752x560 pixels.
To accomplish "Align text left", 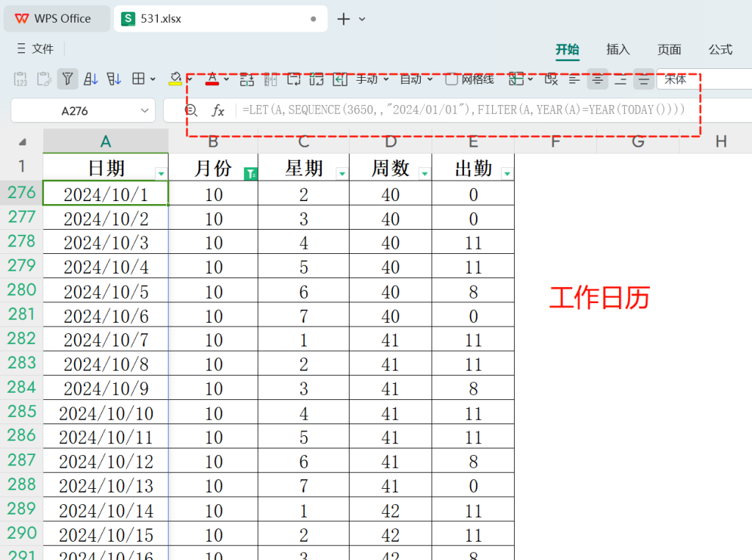I will pyautogui.click(x=574, y=79).
